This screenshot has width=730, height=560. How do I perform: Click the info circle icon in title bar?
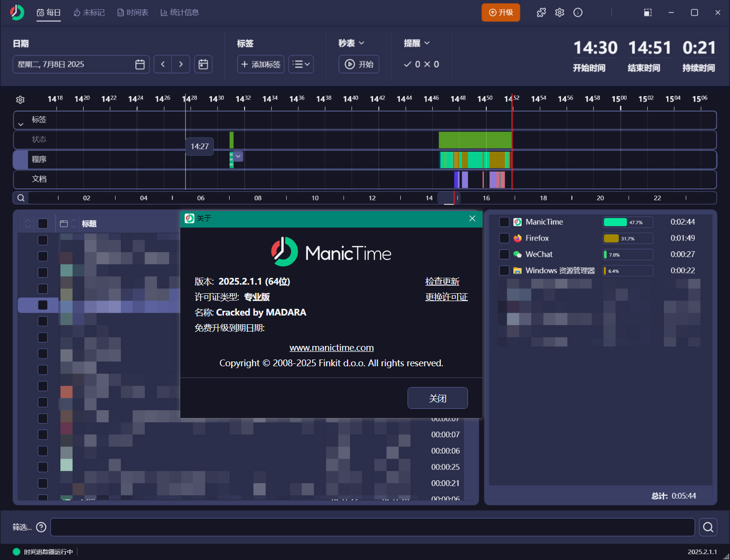point(578,13)
